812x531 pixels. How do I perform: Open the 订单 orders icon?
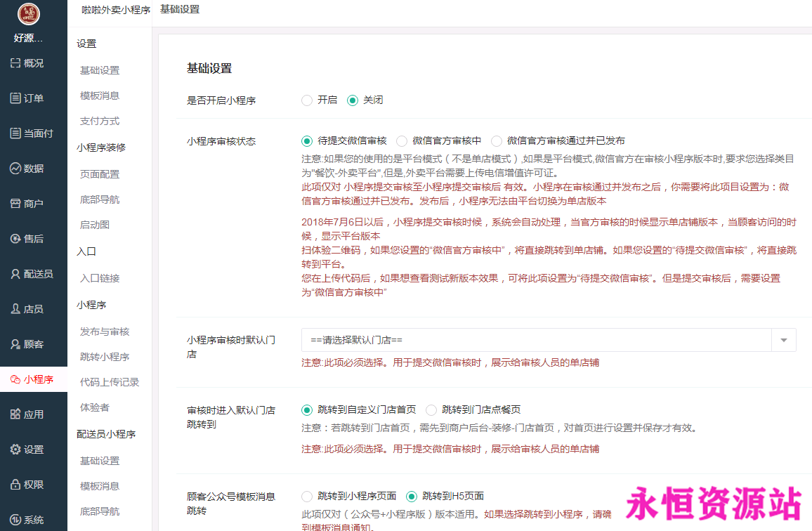click(x=15, y=98)
